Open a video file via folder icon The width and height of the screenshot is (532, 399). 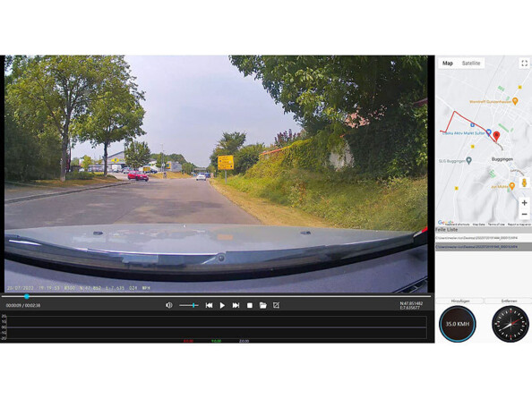click(263, 305)
